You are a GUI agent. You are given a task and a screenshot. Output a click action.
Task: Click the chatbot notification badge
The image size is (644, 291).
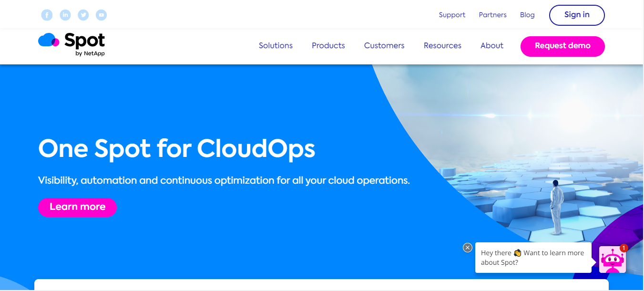[x=623, y=248]
